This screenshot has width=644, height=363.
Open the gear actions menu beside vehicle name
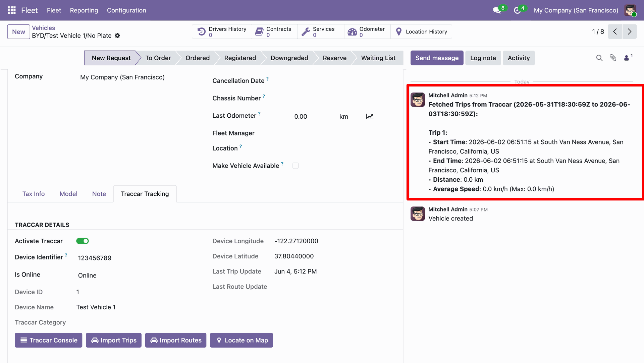[x=117, y=36]
